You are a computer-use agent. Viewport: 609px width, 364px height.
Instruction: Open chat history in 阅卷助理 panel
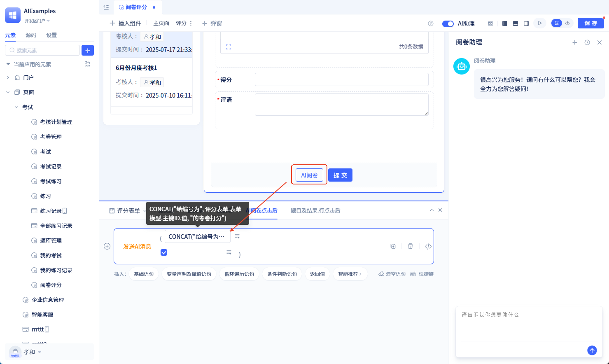click(x=587, y=42)
